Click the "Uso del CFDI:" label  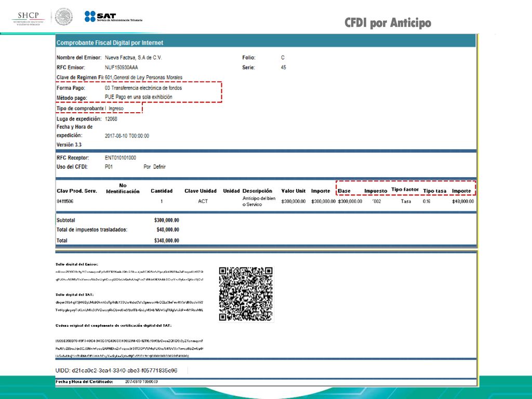(x=72, y=167)
